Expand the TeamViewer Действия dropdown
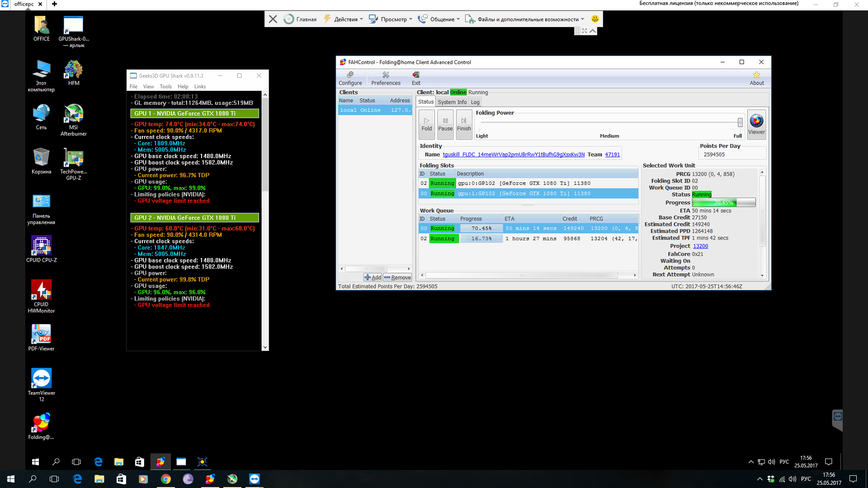The image size is (868, 488). 347,19
